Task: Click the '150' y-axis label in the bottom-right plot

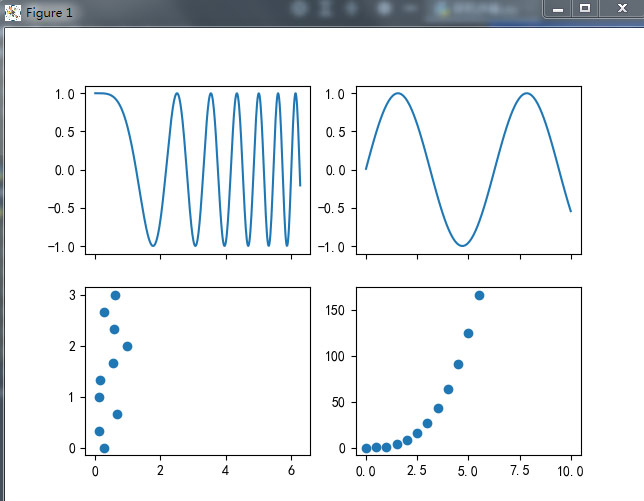Action: point(337,311)
